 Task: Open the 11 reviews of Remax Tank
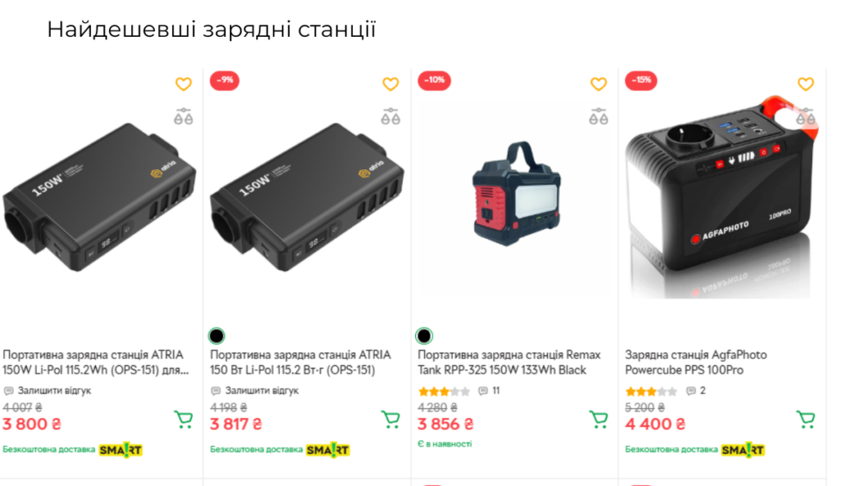490,391
